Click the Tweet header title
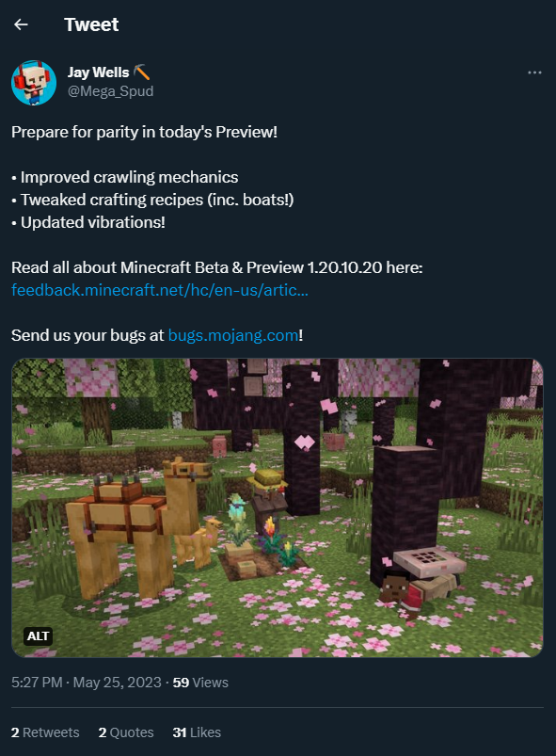This screenshot has height=756, width=556. point(91,24)
